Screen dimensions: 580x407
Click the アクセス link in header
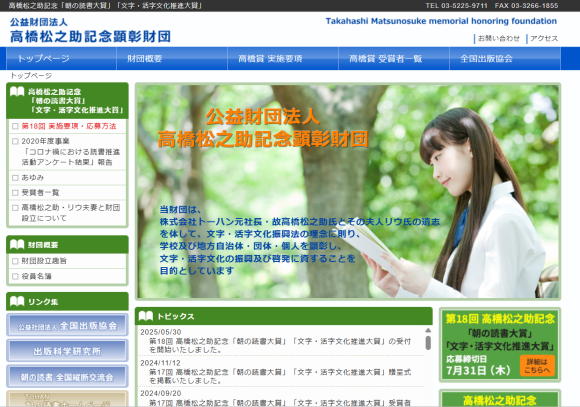[544, 38]
